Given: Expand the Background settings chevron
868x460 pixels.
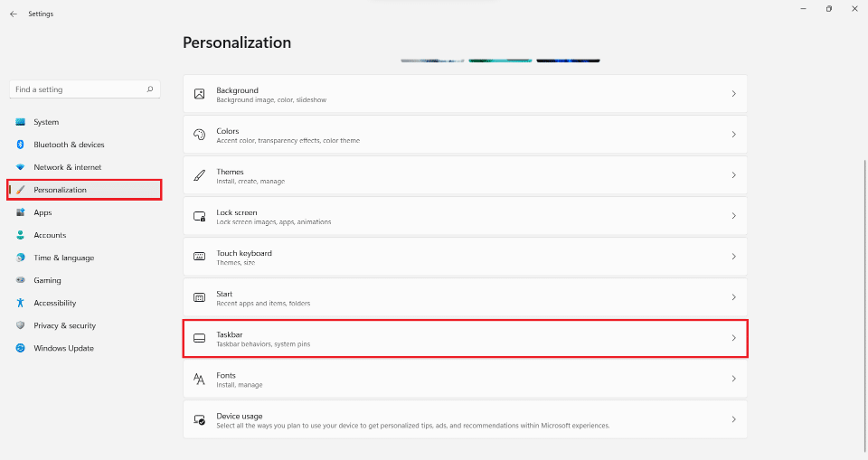Looking at the screenshot, I should (x=733, y=94).
